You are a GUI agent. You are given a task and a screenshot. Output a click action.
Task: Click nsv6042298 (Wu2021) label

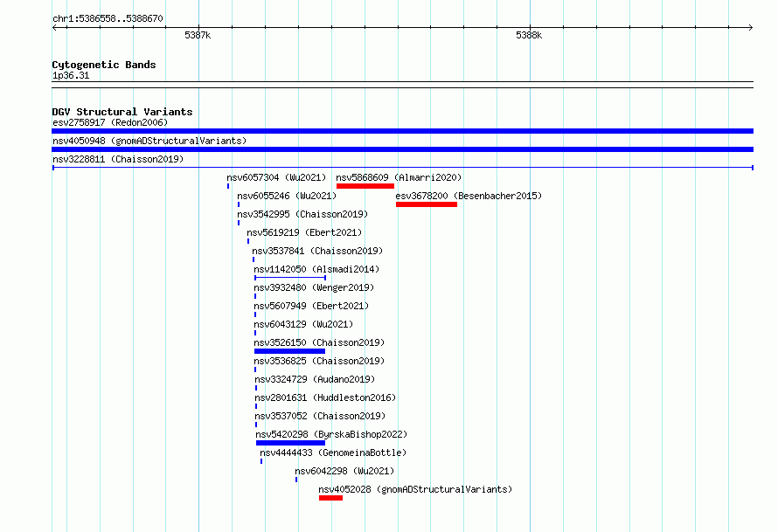click(344, 471)
